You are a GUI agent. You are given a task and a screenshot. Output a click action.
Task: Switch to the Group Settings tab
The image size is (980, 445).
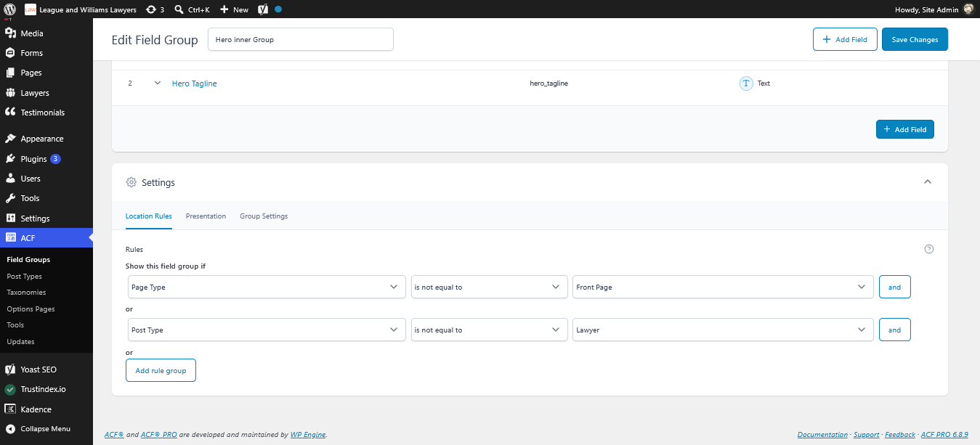pos(264,216)
